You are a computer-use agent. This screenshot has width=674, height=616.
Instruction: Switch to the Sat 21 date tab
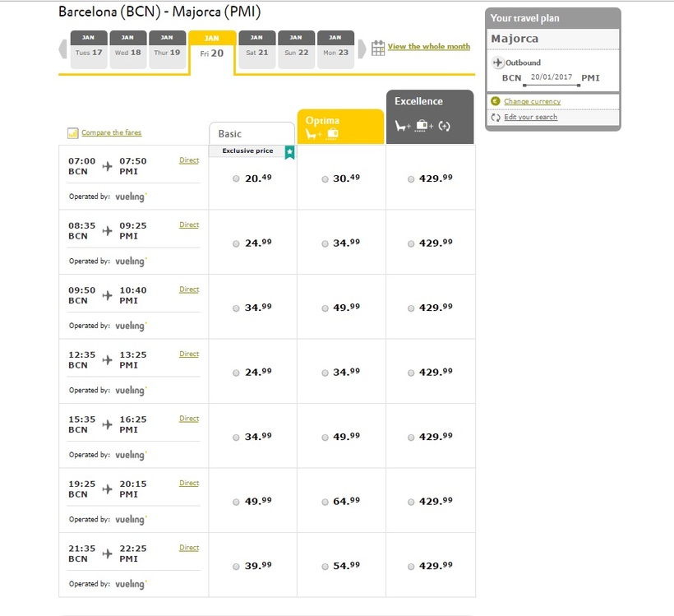click(x=256, y=49)
